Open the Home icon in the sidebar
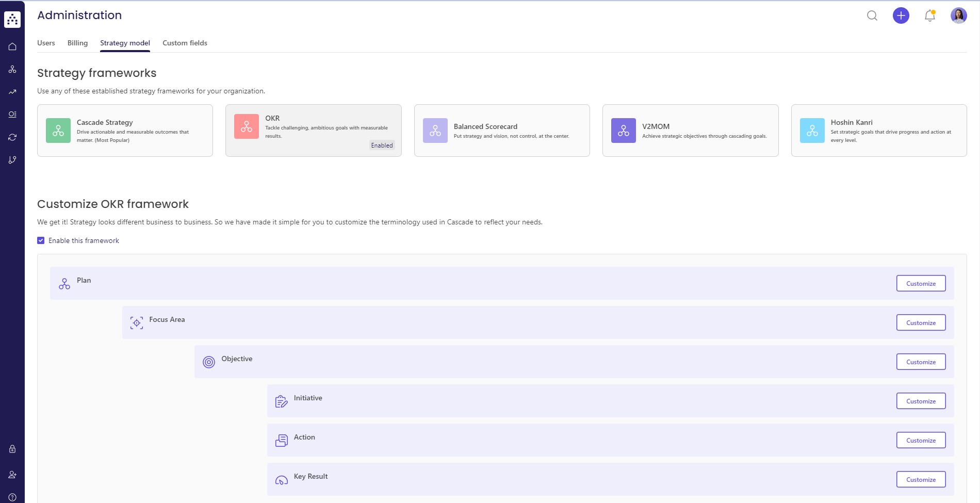The image size is (980, 503). [x=12, y=46]
